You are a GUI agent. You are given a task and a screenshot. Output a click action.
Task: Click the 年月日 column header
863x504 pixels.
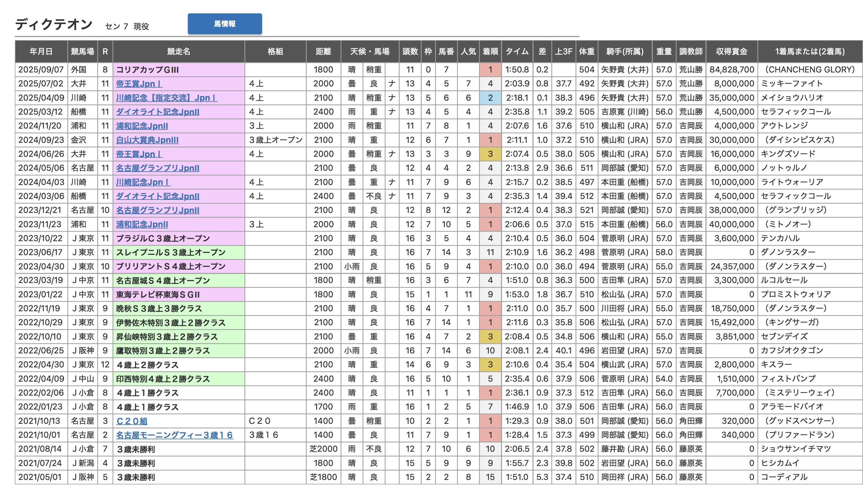point(41,51)
